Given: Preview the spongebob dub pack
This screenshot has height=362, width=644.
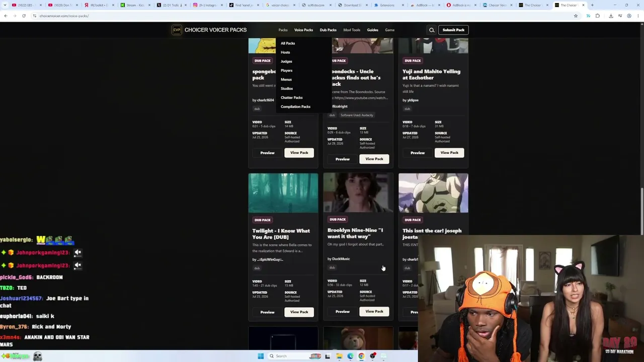Looking at the screenshot, I should tap(267, 153).
